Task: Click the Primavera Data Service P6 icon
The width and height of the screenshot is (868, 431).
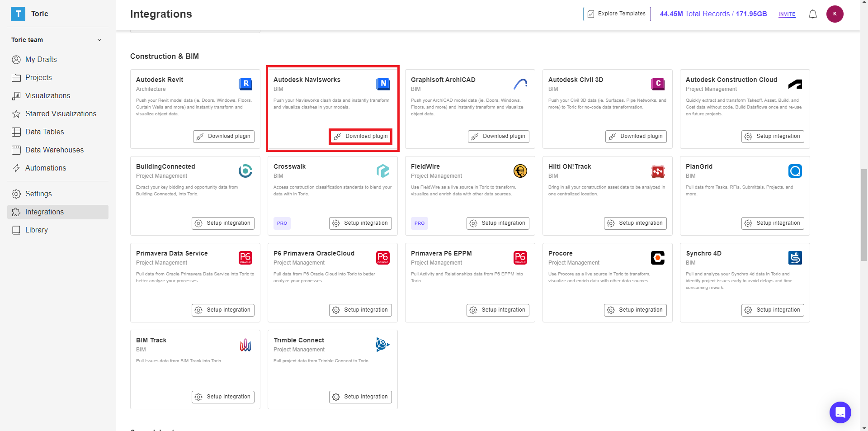Action: point(245,257)
